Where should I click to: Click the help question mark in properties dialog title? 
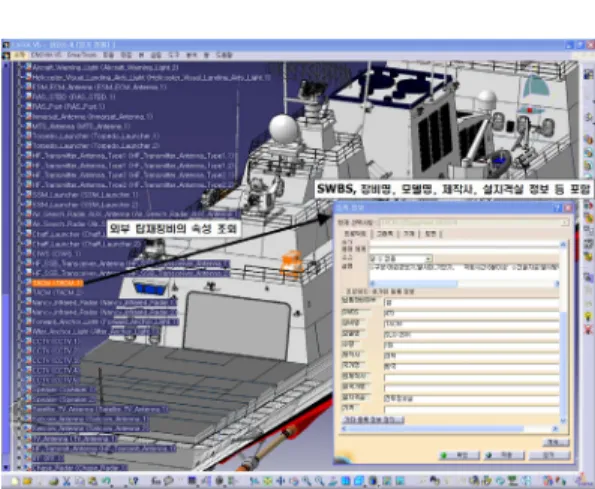(557, 208)
